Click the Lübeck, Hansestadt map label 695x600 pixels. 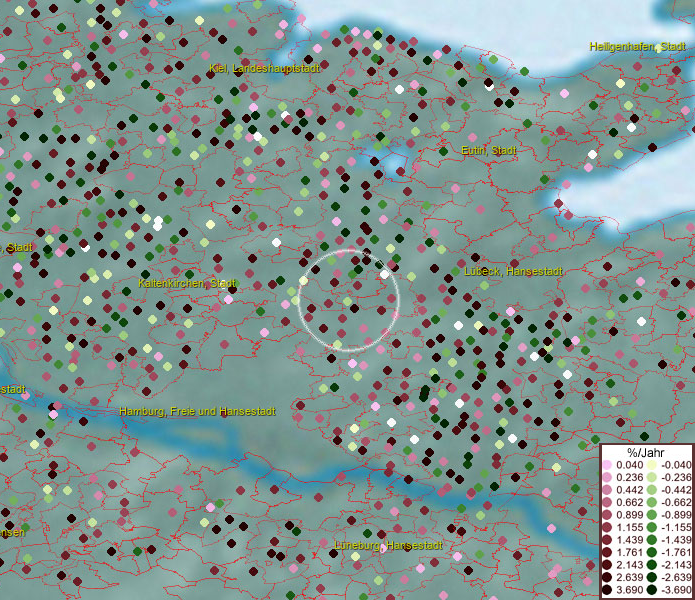(x=513, y=272)
